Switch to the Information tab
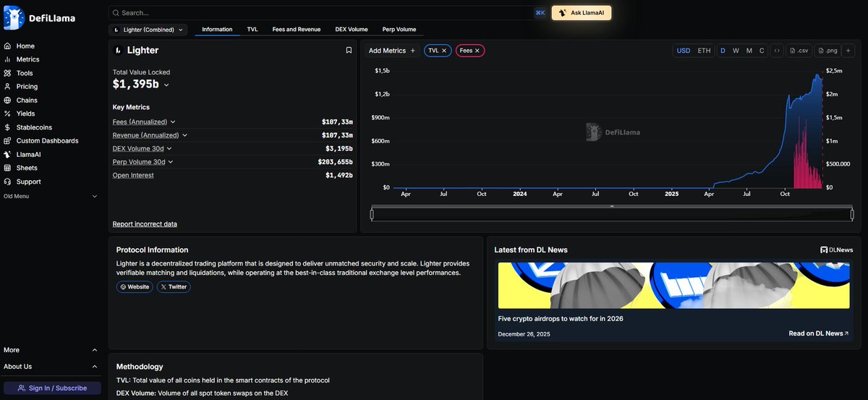This screenshot has width=868, height=400. tap(217, 30)
